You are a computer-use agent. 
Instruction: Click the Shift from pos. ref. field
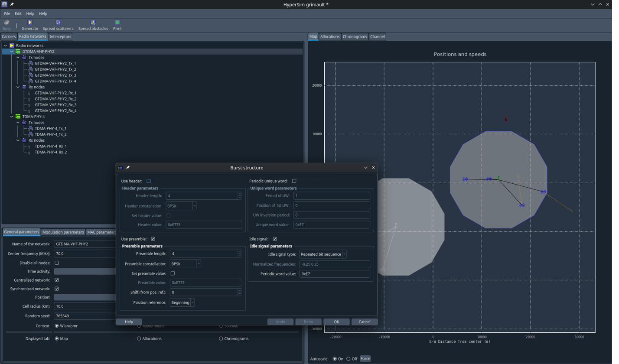tap(203, 292)
